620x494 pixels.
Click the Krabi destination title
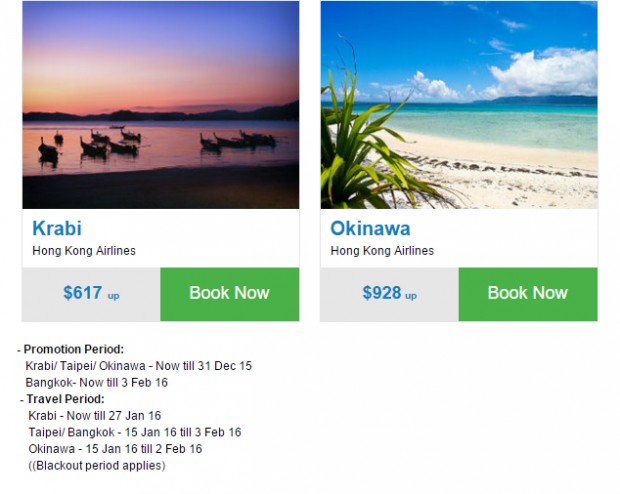point(57,228)
